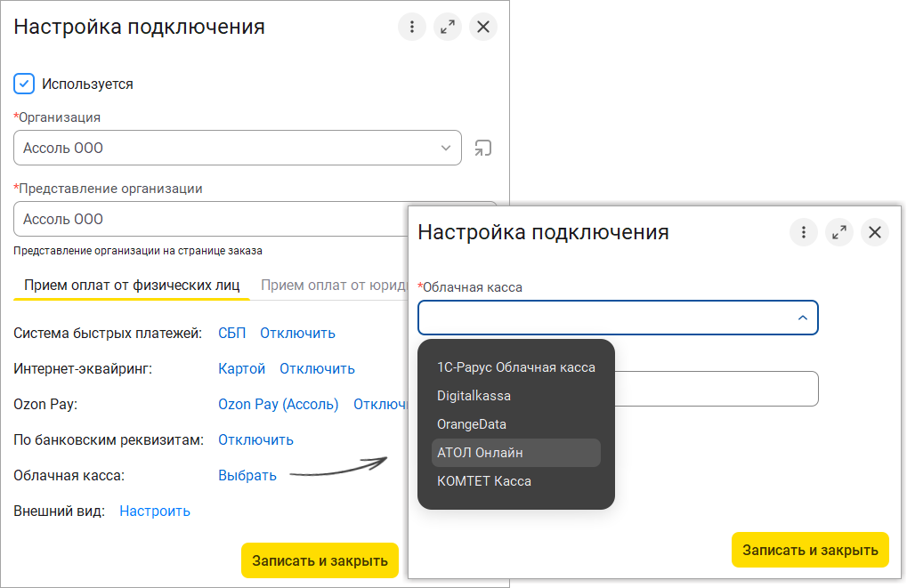Close the back settings window
The height and width of the screenshot is (588, 907).
pyautogui.click(x=483, y=27)
